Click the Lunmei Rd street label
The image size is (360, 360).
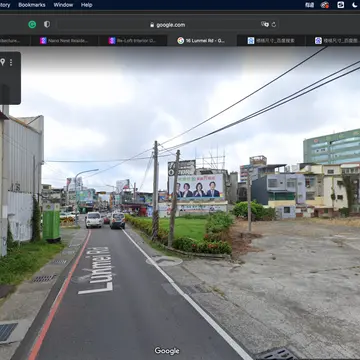pos(96,270)
